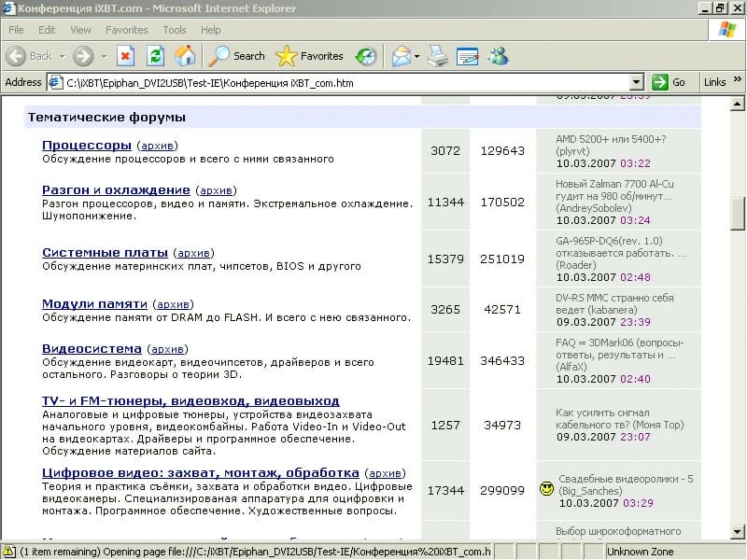Viewport: 747px width, 560px height.
Task: Open the View menu
Action: click(80, 30)
